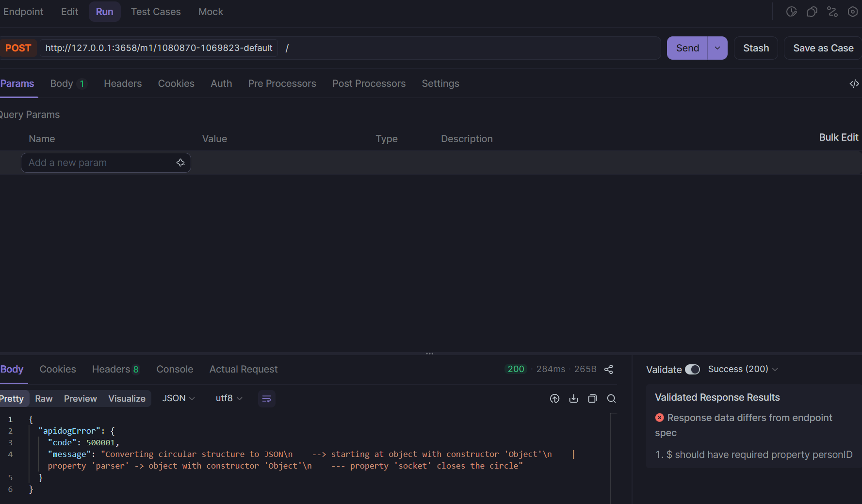
Task: Open search in the response body
Action: tap(611, 399)
